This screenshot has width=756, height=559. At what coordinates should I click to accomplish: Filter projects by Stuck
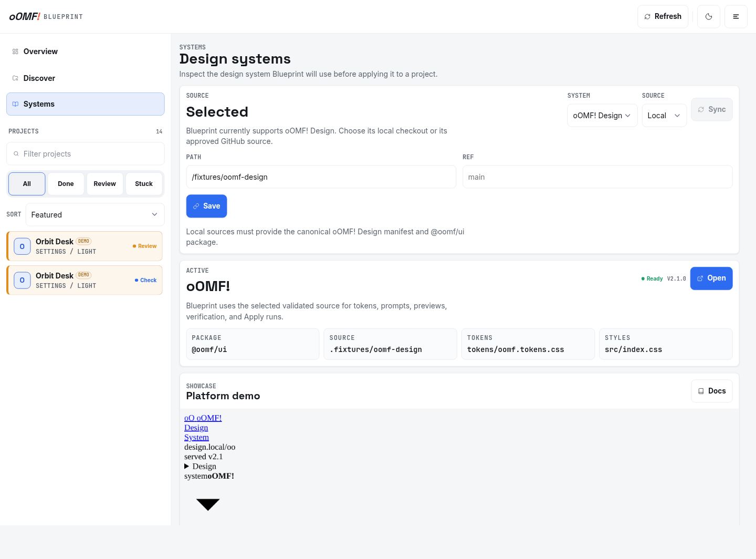(x=144, y=184)
